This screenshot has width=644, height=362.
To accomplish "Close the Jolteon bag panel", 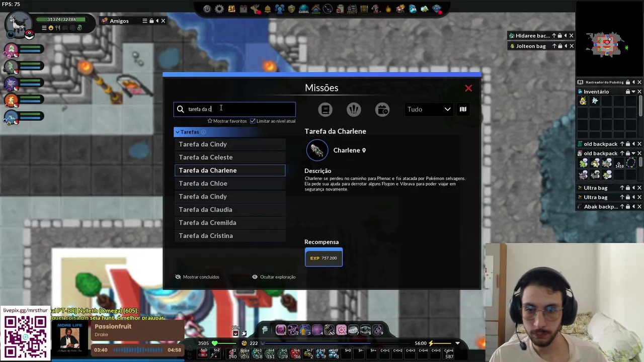I will (571, 46).
